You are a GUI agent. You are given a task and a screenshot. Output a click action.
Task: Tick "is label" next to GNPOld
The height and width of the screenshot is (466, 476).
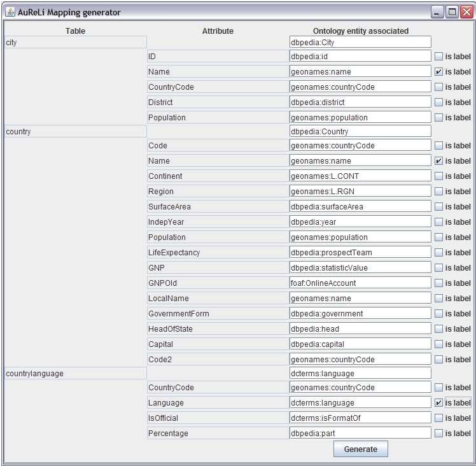[x=438, y=283]
